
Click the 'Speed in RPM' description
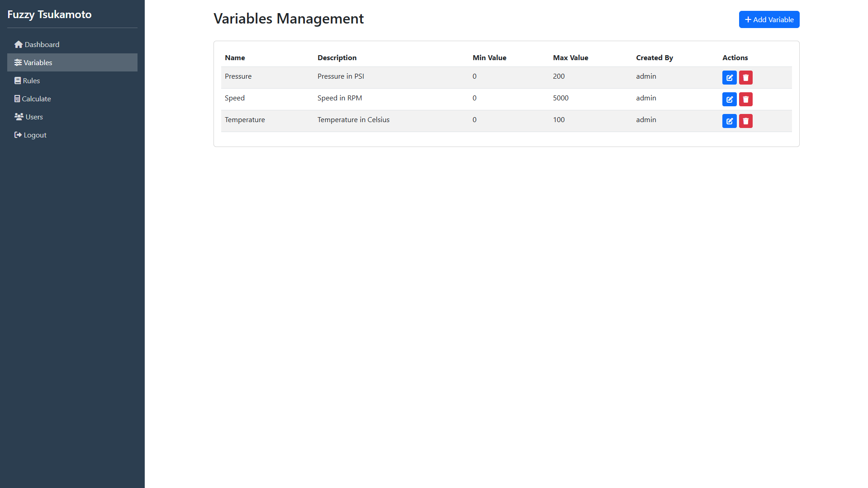point(340,98)
